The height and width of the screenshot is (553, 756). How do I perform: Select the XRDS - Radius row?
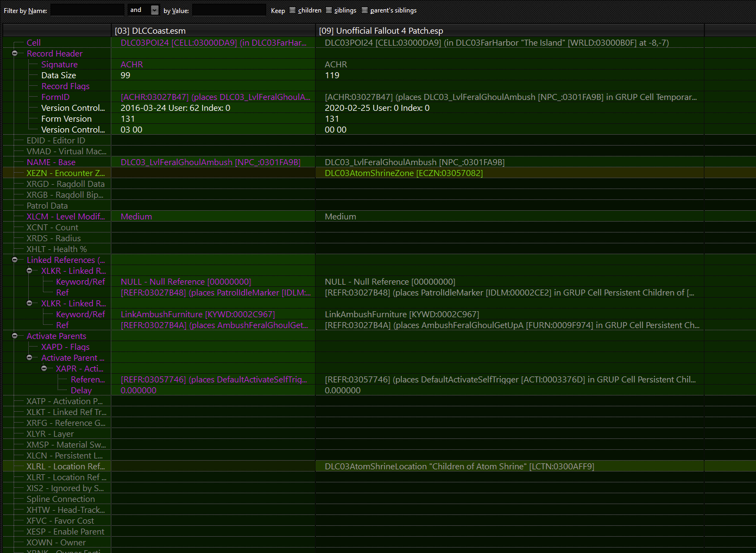coord(53,238)
